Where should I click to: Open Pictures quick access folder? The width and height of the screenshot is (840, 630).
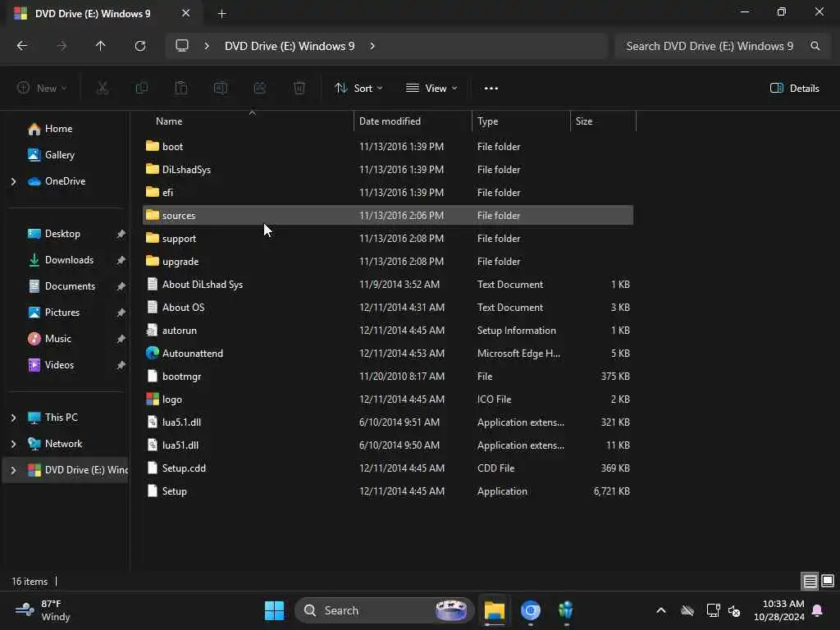pyautogui.click(x=62, y=313)
